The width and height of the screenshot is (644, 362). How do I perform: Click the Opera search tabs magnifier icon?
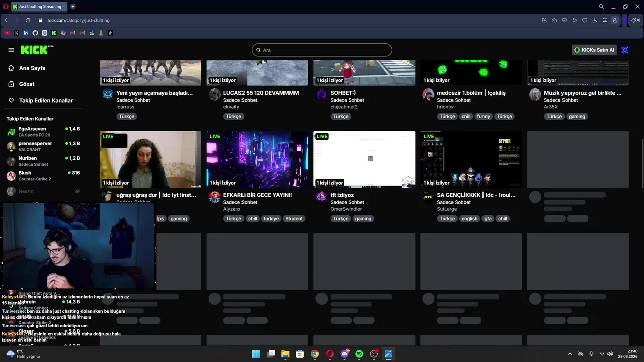coord(601,7)
